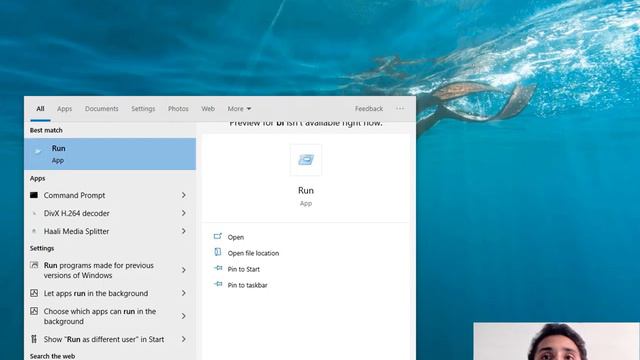
Task: Expand Let apps run in the background arrow
Action: coord(184,293)
